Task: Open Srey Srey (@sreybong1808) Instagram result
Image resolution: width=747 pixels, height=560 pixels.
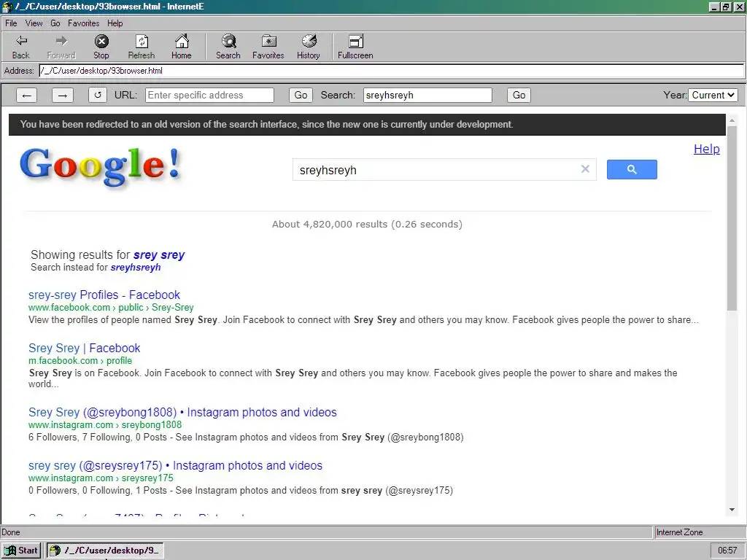Action: click(182, 413)
